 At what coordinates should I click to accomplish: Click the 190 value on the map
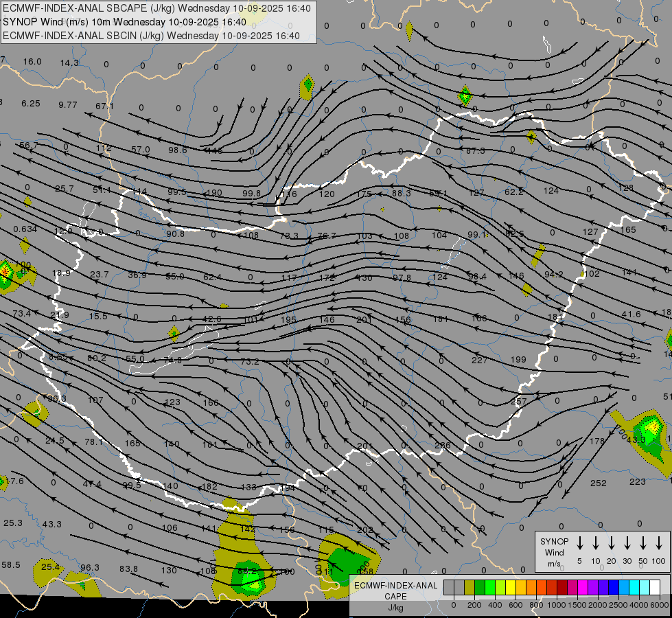(x=214, y=193)
